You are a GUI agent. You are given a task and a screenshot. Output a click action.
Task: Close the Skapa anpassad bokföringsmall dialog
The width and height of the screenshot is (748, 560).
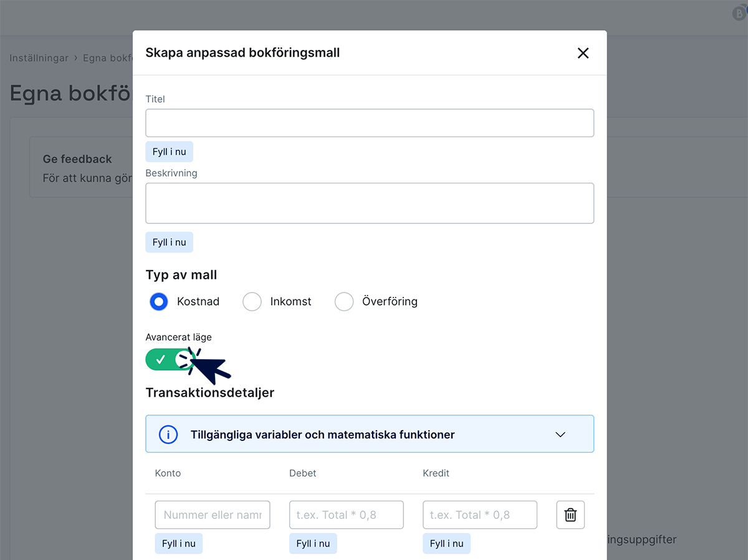583,53
